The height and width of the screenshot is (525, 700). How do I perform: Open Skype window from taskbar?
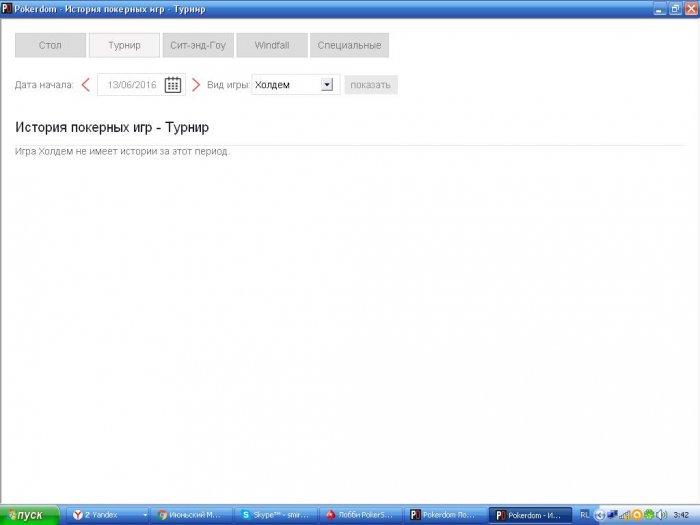(276, 515)
